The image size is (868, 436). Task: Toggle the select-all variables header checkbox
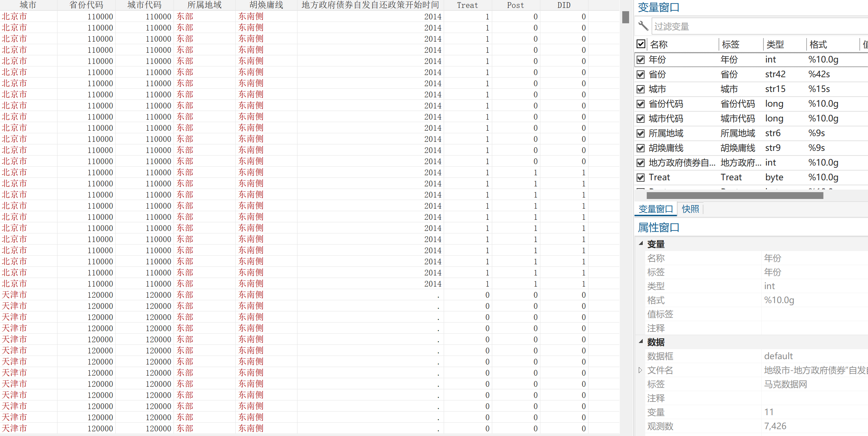tap(641, 44)
